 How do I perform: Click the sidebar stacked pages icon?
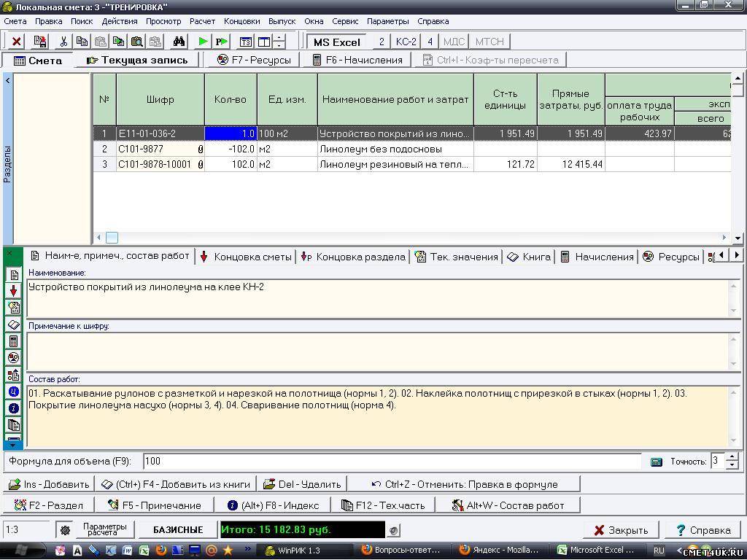click(14, 425)
